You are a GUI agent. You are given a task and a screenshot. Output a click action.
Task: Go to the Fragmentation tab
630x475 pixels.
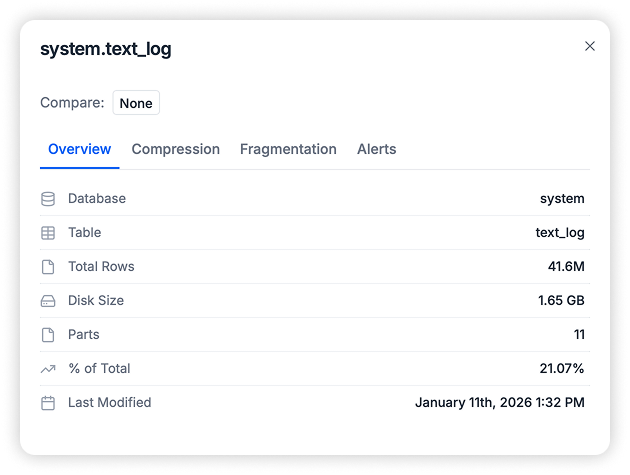pyautogui.click(x=288, y=149)
